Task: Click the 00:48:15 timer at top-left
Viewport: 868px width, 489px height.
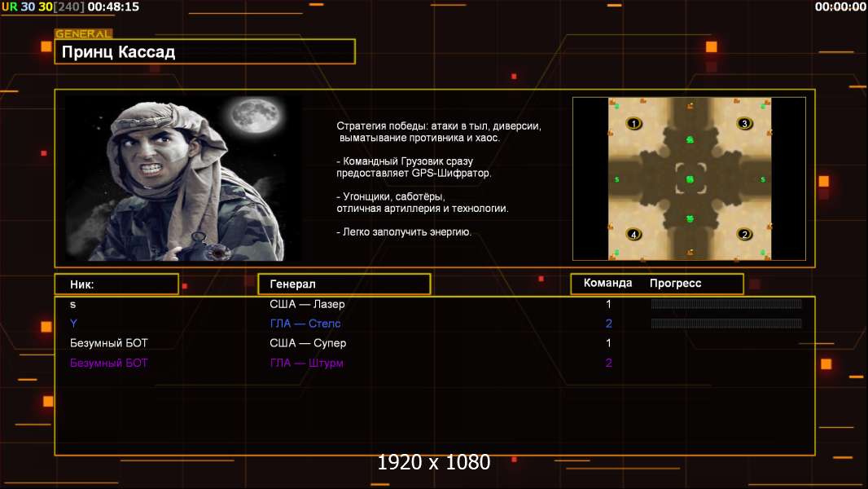Action: tap(113, 7)
